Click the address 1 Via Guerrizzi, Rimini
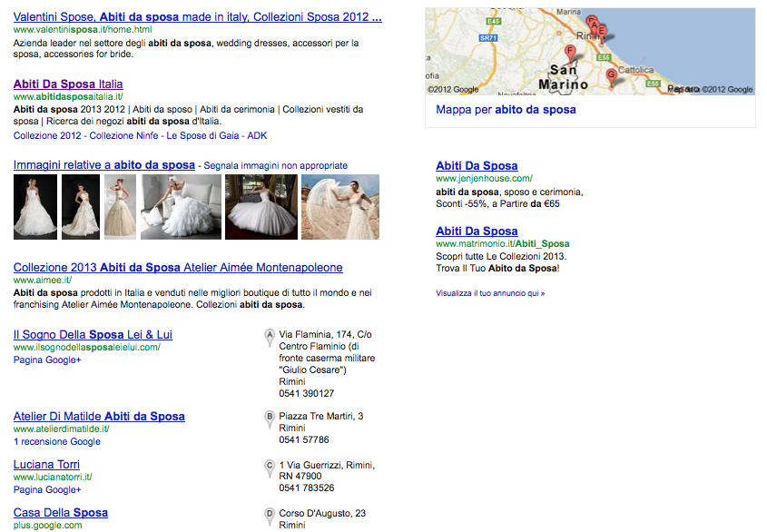The height and width of the screenshot is (532, 767). point(327,465)
